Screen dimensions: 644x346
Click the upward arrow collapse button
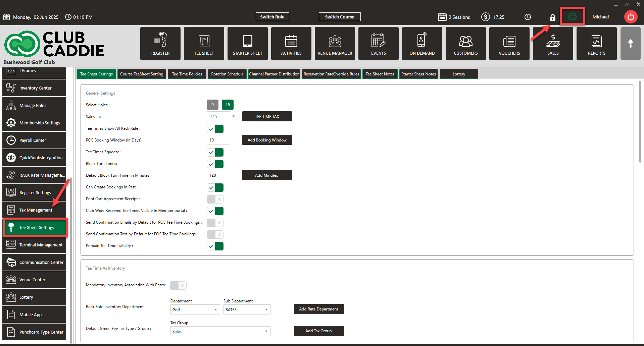[631, 44]
